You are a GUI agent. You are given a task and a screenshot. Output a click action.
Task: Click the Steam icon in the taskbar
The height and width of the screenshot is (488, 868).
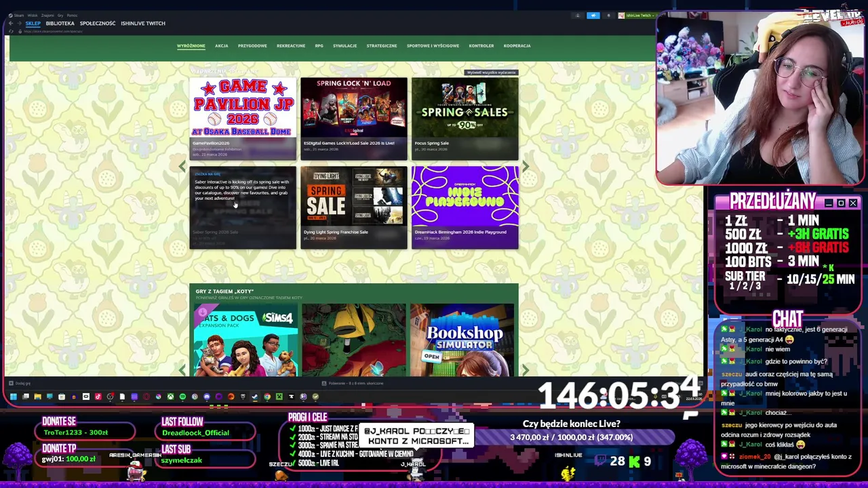click(255, 396)
